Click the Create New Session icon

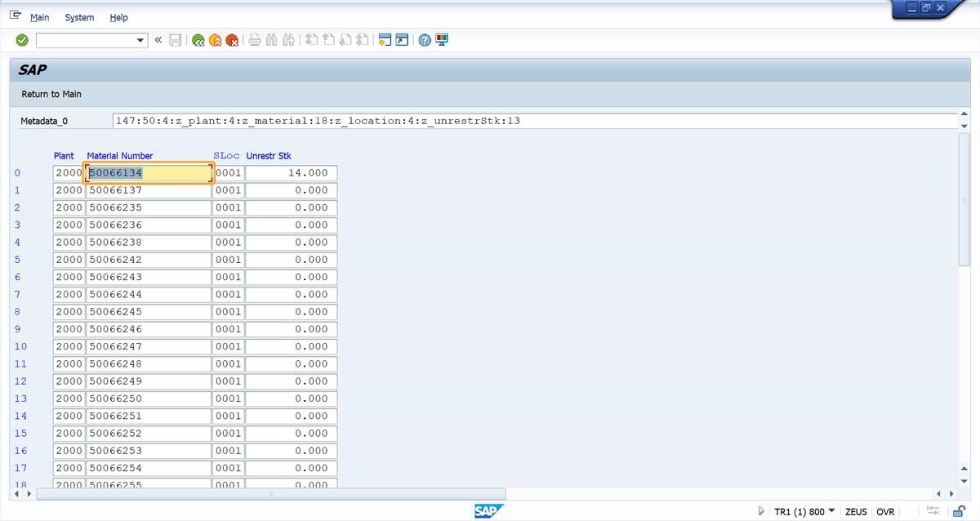point(385,40)
